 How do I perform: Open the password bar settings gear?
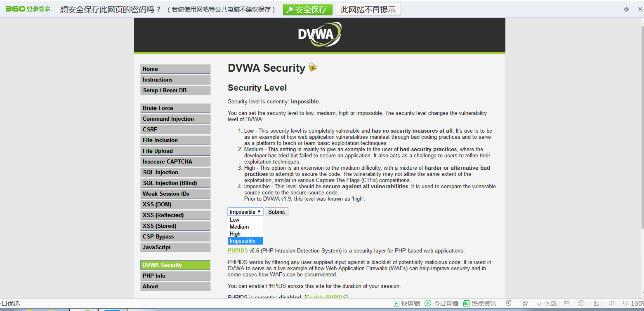(x=626, y=9)
